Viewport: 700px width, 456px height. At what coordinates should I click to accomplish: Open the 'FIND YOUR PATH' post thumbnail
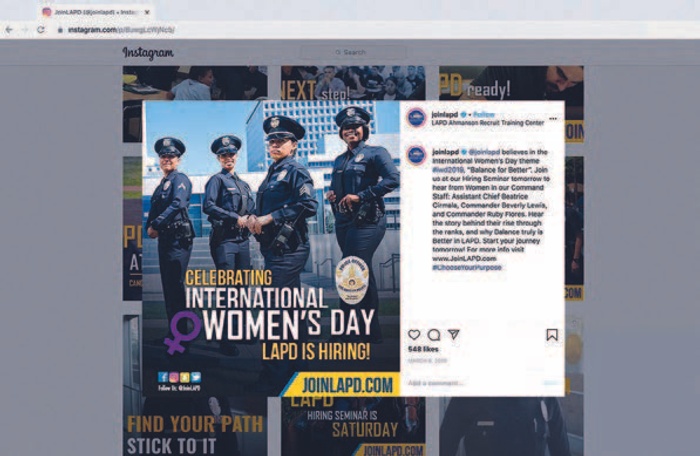[195, 426]
